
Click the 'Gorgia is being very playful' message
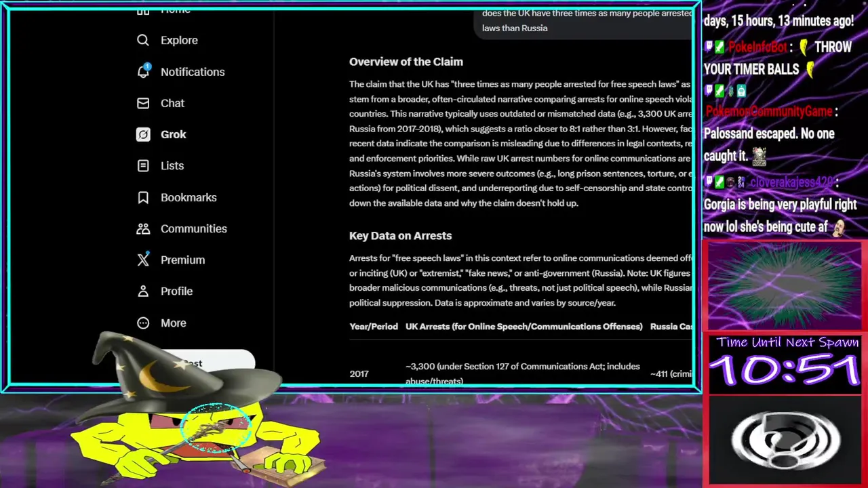pyautogui.click(x=780, y=216)
